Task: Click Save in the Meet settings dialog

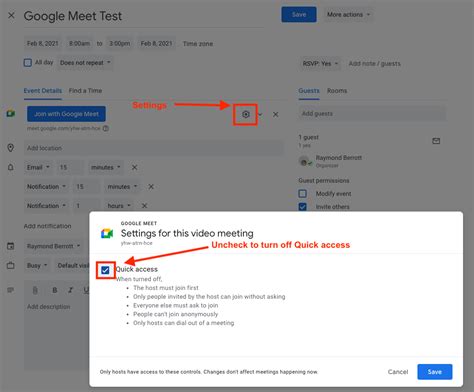Action: pyautogui.click(x=435, y=372)
